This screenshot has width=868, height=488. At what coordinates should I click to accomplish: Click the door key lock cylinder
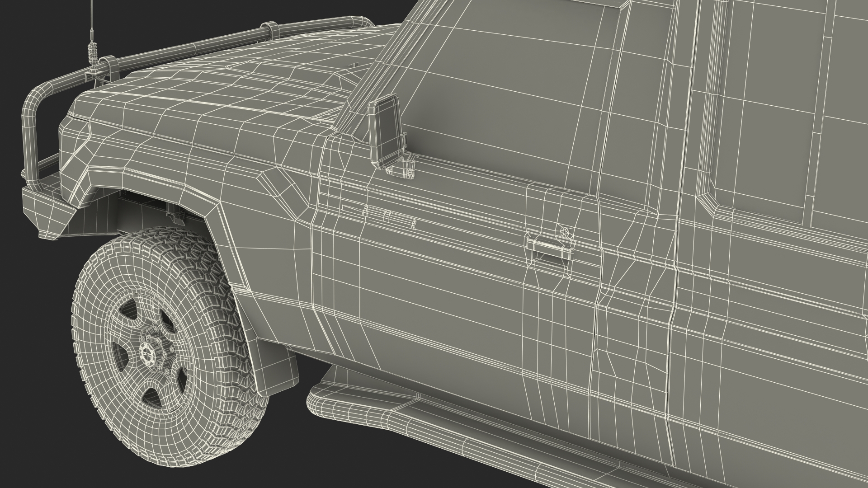564,231
